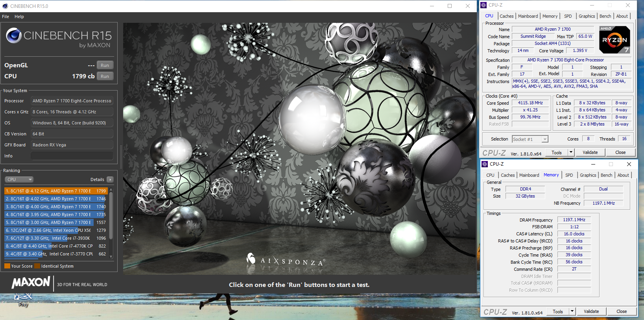Screen dimensions: 644x320
Task: Maximize the Cinebench window
Action: (450, 6)
